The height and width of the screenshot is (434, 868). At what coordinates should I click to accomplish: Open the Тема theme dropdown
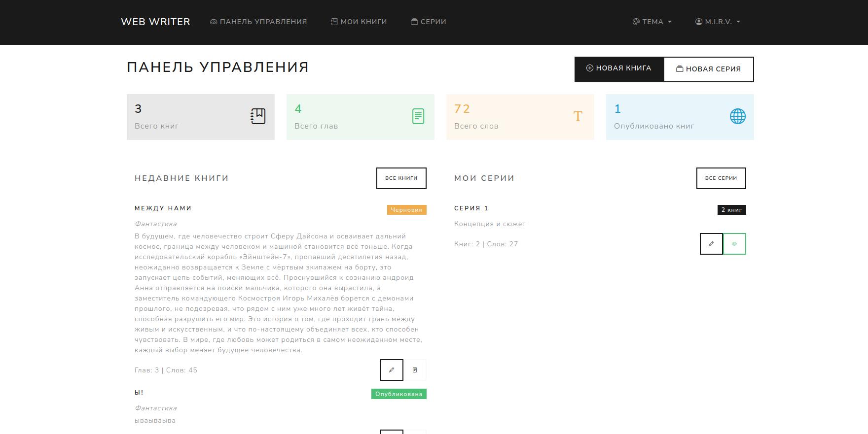coord(652,22)
